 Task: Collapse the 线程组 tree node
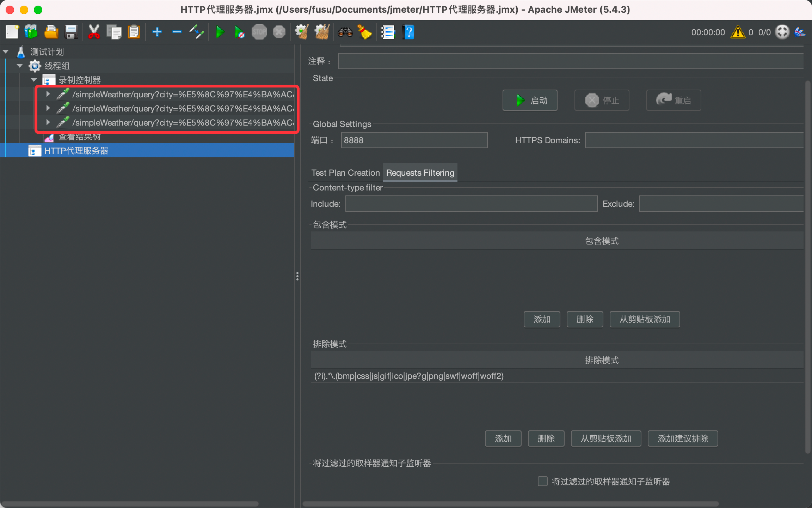click(x=20, y=66)
